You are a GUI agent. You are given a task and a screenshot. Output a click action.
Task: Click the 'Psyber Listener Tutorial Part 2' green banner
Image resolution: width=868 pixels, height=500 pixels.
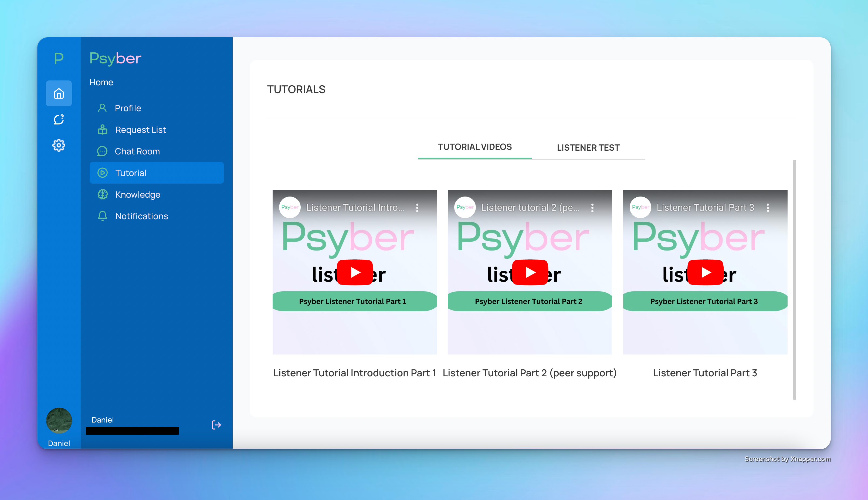click(x=530, y=301)
